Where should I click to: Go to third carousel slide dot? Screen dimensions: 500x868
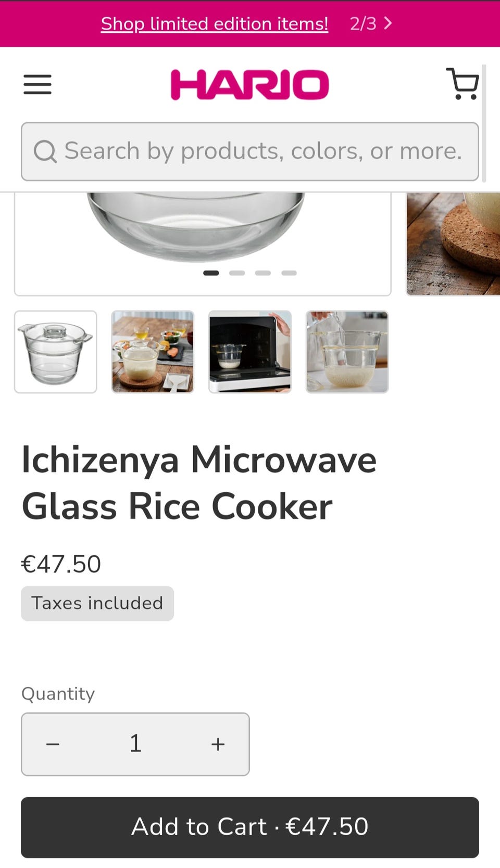(x=263, y=273)
